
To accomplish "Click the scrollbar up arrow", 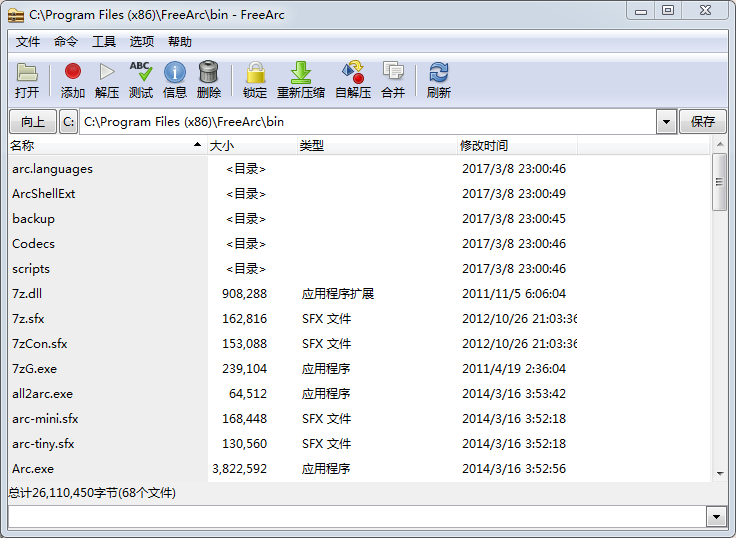I will [x=720, y=145].
